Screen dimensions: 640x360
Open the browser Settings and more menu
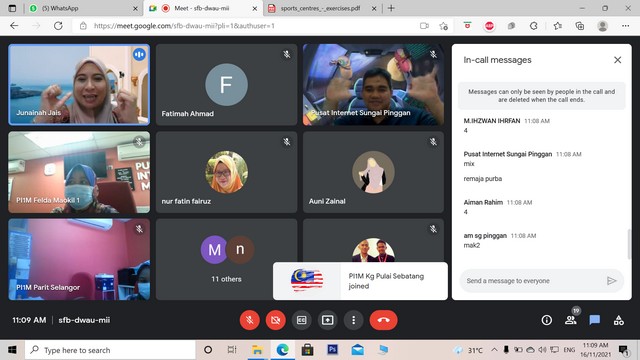click(x=625, y=26)
